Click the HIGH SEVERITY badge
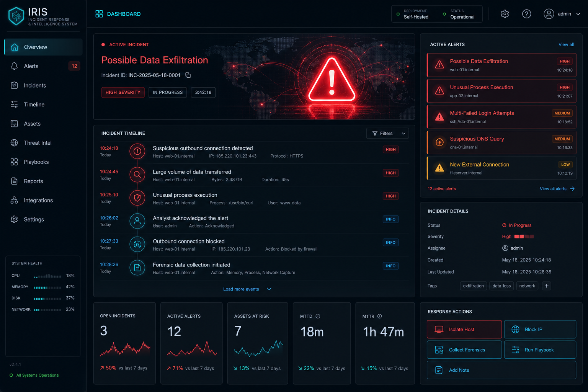Image resolution: width=588 pixels, height=392 pixels. (123, 92)
